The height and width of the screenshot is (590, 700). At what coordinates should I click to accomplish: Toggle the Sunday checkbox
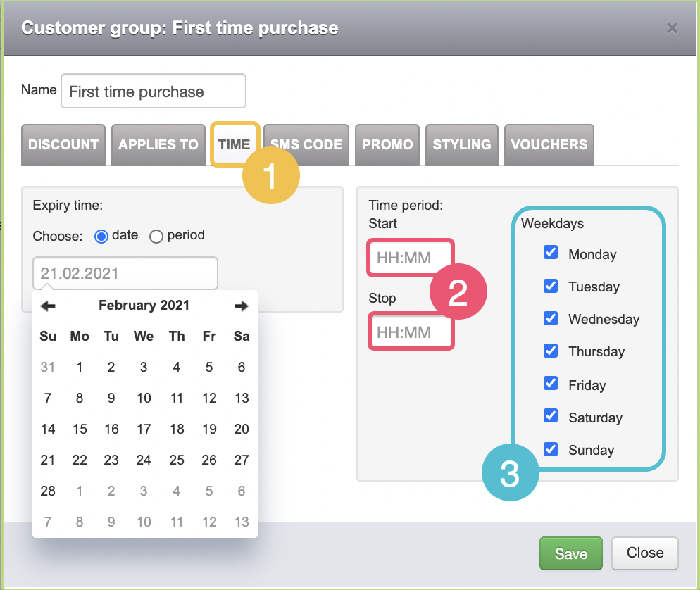click(x=551, y=449)
